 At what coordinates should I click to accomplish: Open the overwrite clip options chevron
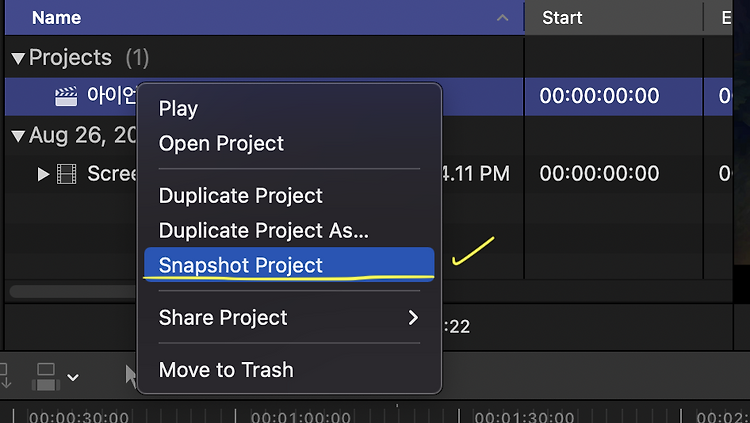(73, 378)
